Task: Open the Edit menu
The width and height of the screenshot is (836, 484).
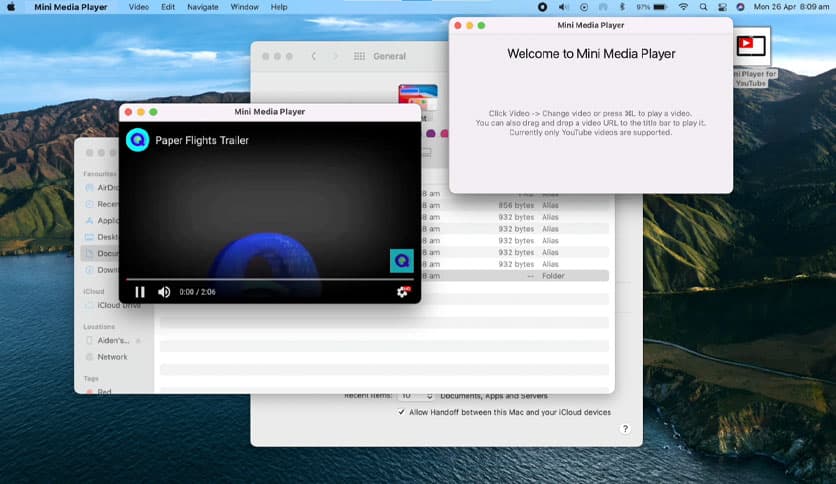Action: pyautogui.click(x=168, y=7)
